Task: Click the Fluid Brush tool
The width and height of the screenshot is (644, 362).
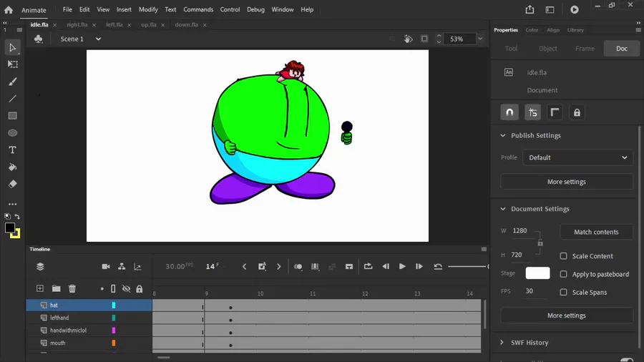Action: point(12,81)
